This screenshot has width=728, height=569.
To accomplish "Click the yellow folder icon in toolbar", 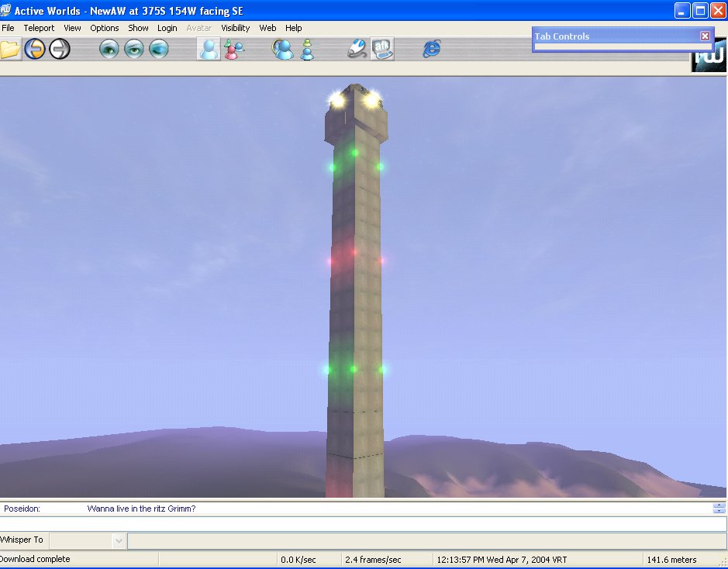I will (x=10, y=50).
